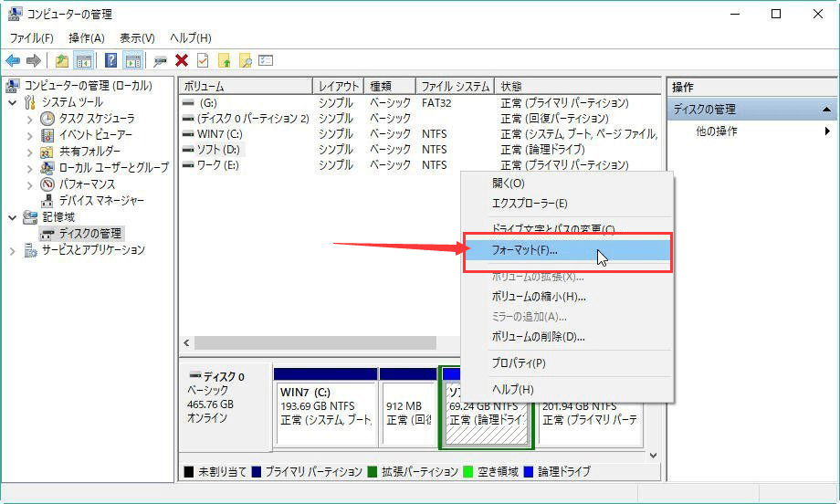Select タスク スケジューラ in the tree

tap(97, 119)
